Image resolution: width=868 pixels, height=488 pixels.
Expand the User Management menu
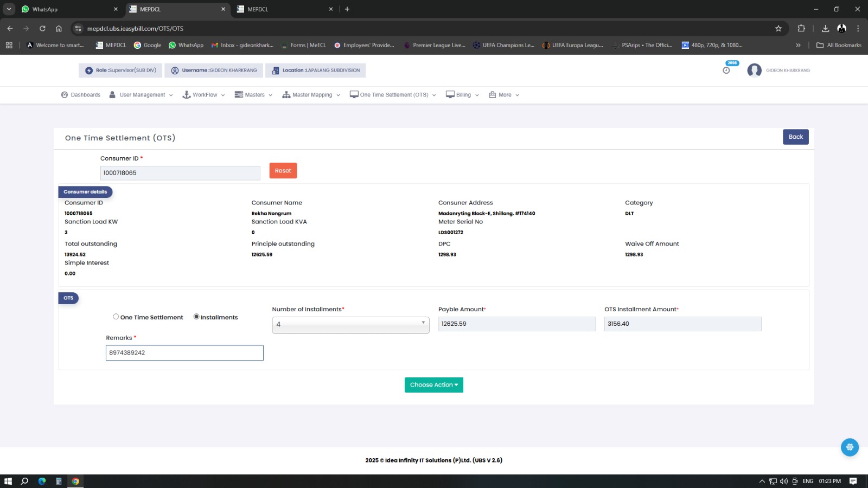click(x=141, y=95)
